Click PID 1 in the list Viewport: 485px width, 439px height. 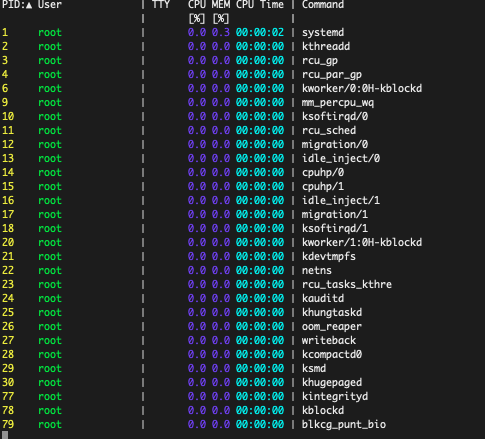click(x=5, y=32)
